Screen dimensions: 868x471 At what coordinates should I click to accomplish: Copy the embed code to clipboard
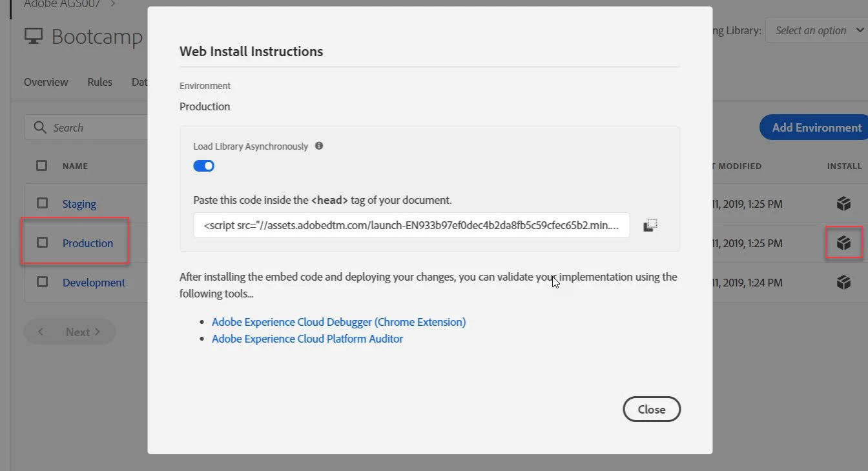pos(650,225)
